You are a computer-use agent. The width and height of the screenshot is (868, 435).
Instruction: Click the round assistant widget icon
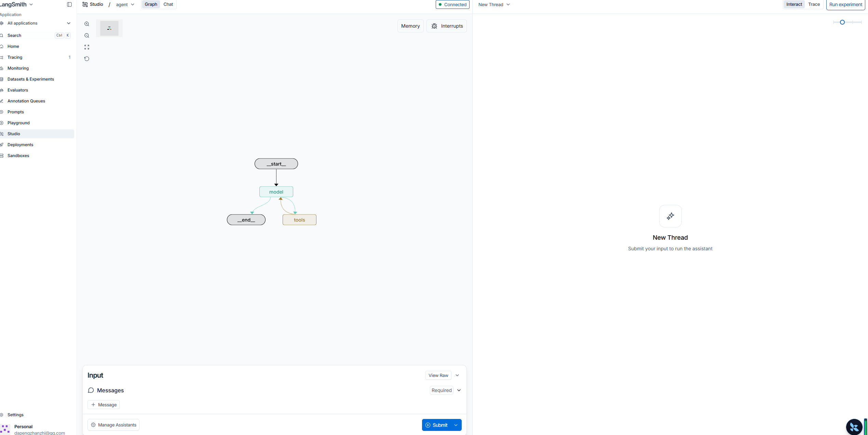point(854,427)
